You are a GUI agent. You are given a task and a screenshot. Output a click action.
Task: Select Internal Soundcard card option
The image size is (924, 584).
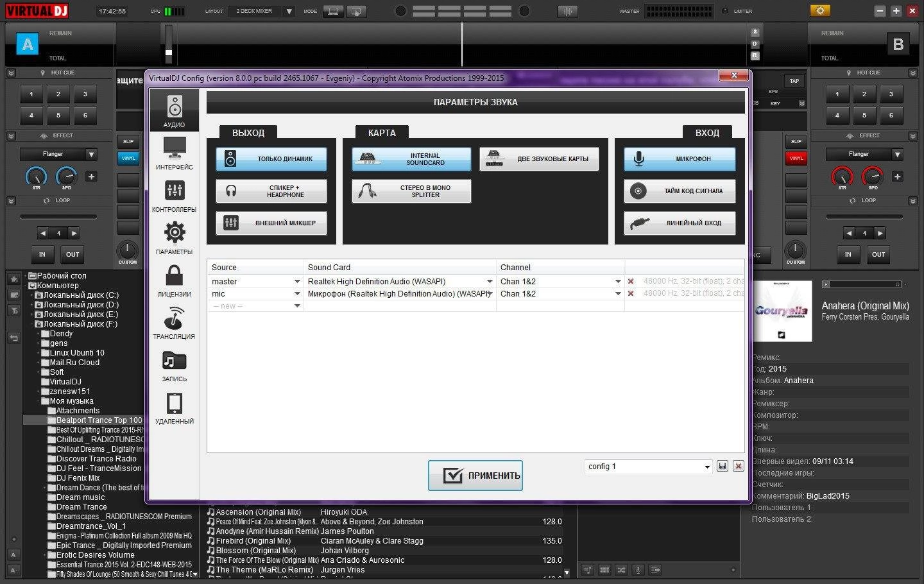pyautogui.click(x=411, y=159)
